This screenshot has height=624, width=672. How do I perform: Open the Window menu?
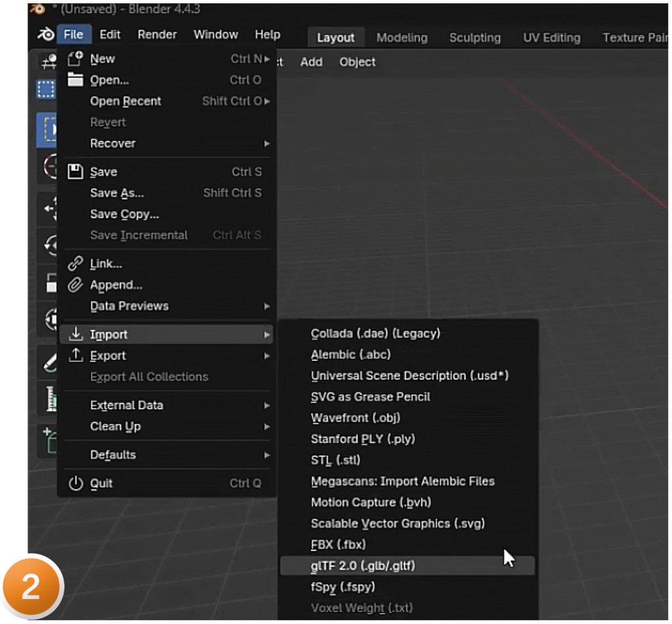215,34
